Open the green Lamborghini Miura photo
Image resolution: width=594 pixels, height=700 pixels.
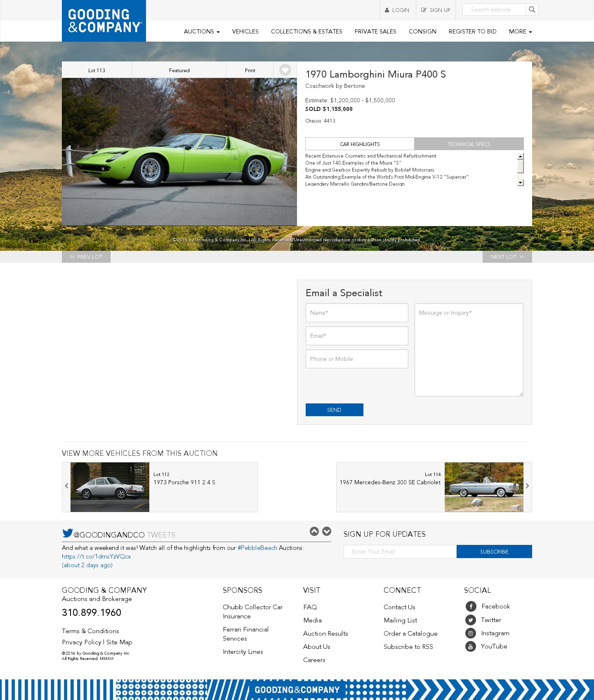pyautogui.click(x=179, y=152)
